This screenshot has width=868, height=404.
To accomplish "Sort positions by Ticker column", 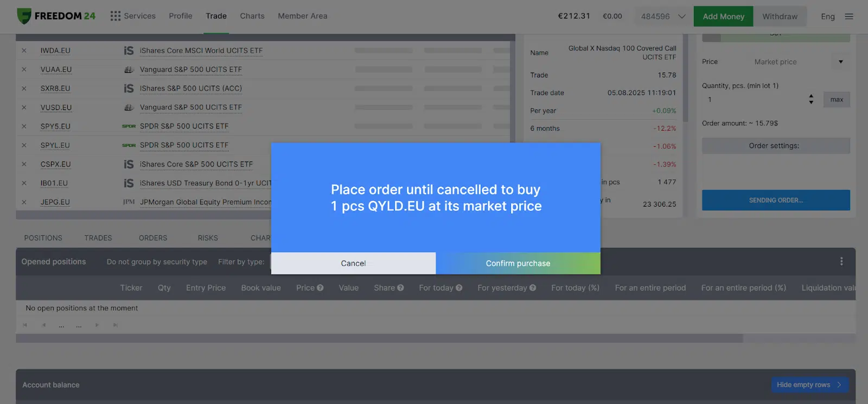I will 131,288.
